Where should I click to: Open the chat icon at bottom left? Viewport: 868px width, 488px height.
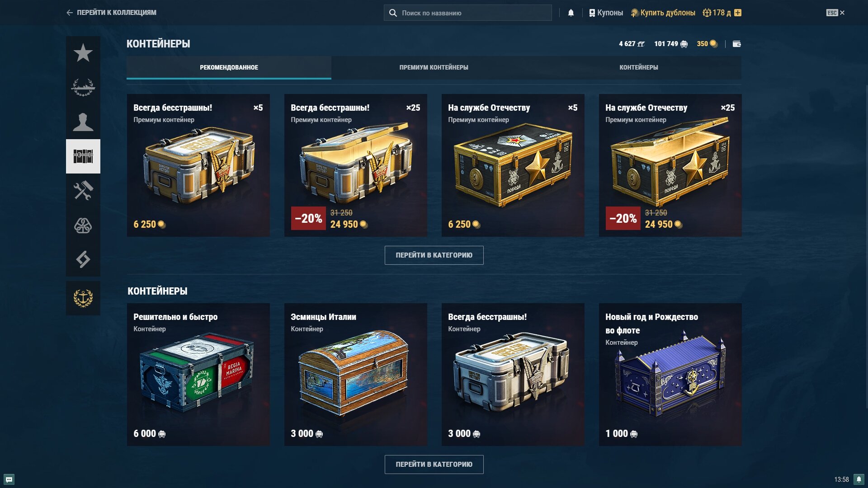click(x=9, y=479)
